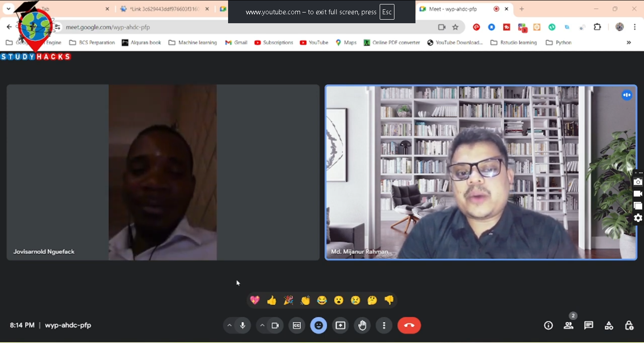Viewport: 644px width, 343px height.
Task: Open host controls lock icon
Action: pos(629,326)
